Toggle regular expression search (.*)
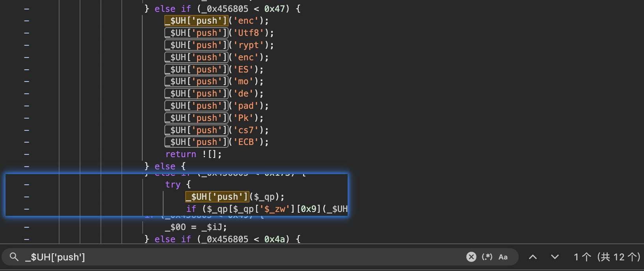Image resolution: width=644 pixels, height=271 pixels. 487,257
